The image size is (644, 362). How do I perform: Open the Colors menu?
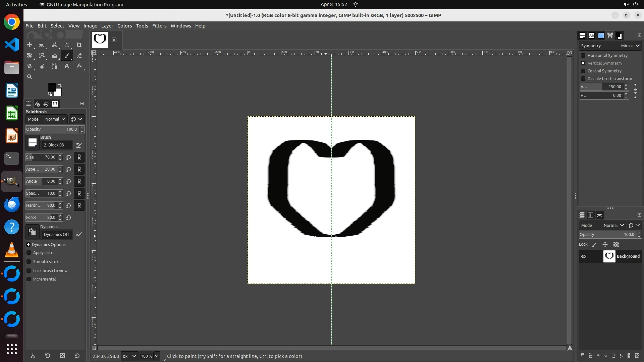[124, 26]
